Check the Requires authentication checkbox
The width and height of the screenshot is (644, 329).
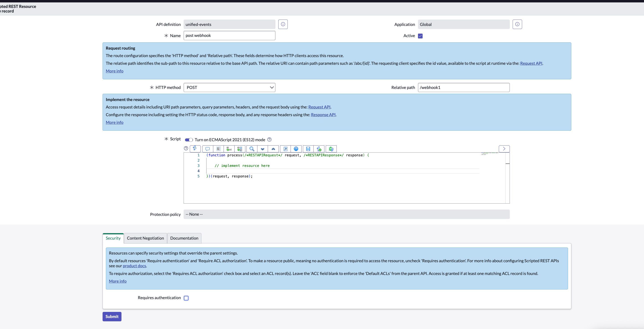point(186,298)
